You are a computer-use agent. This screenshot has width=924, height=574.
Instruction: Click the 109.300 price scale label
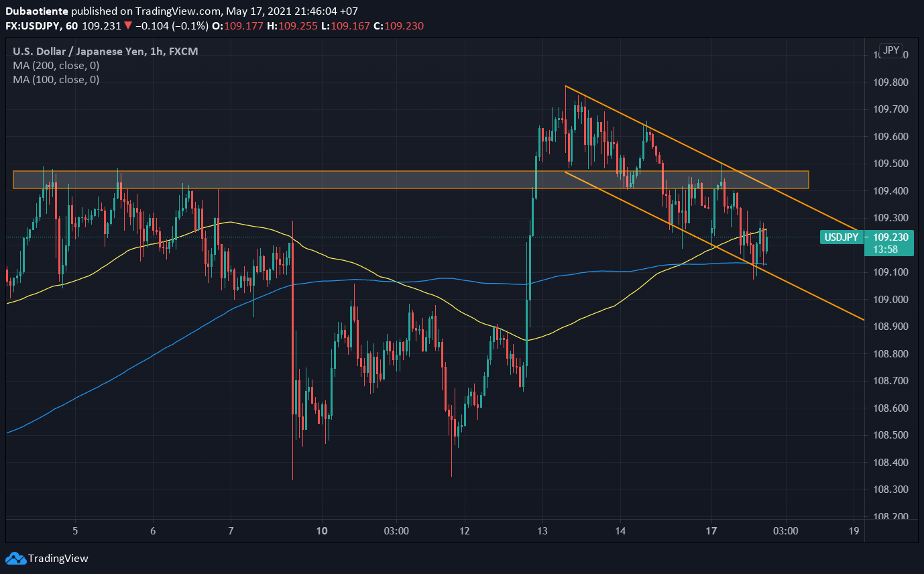890,218
